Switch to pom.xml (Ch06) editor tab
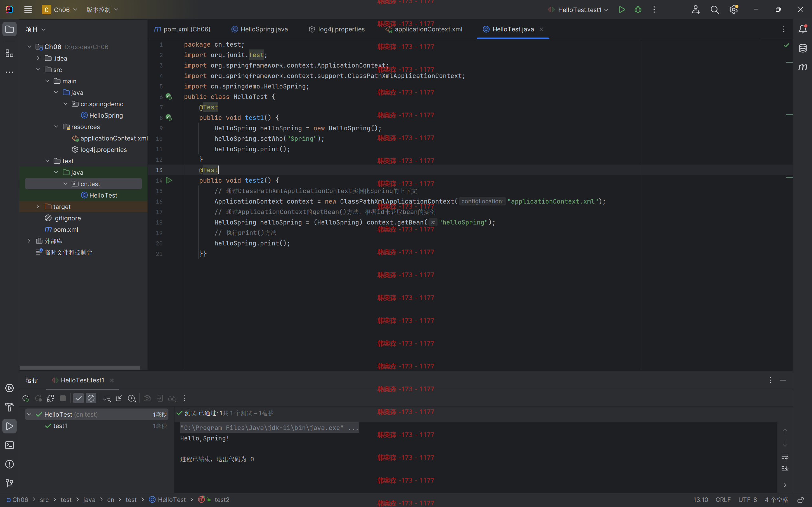 click(182, 29)
